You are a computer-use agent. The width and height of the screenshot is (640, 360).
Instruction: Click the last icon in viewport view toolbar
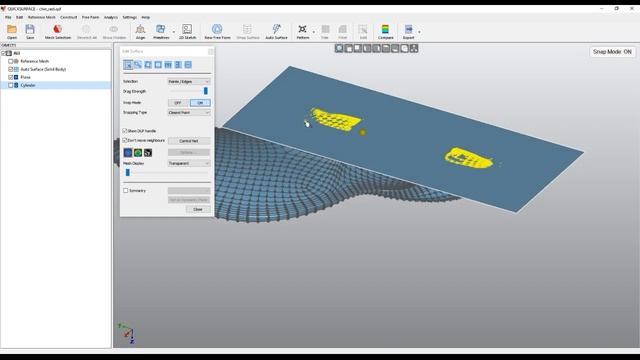click(x=414, y=48)
